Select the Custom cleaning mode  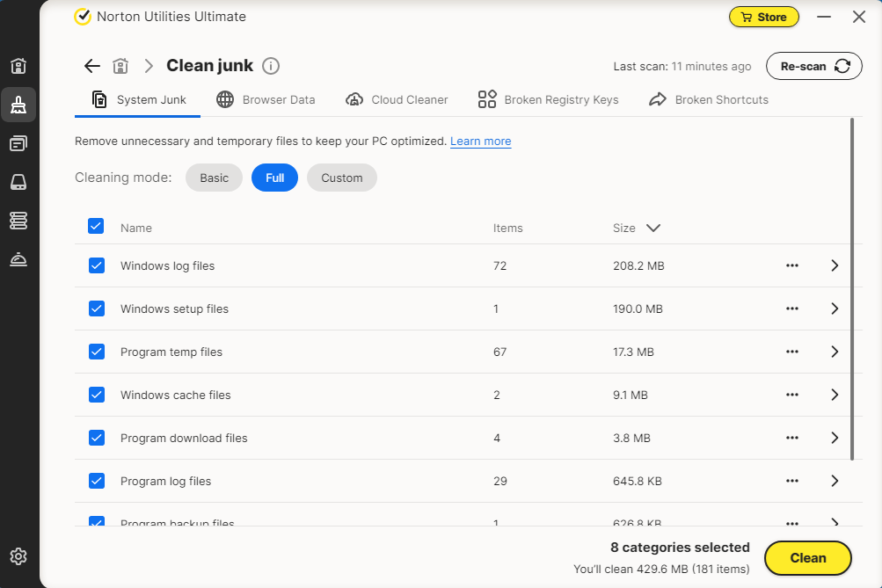341,178
